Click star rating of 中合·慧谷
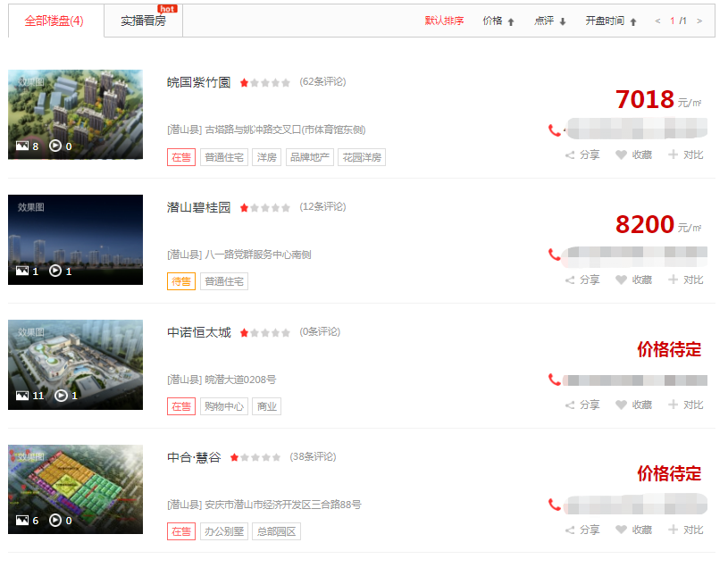The height and width of the screenshot is (576, 728). pyautogui.click(x=255, y=457)
